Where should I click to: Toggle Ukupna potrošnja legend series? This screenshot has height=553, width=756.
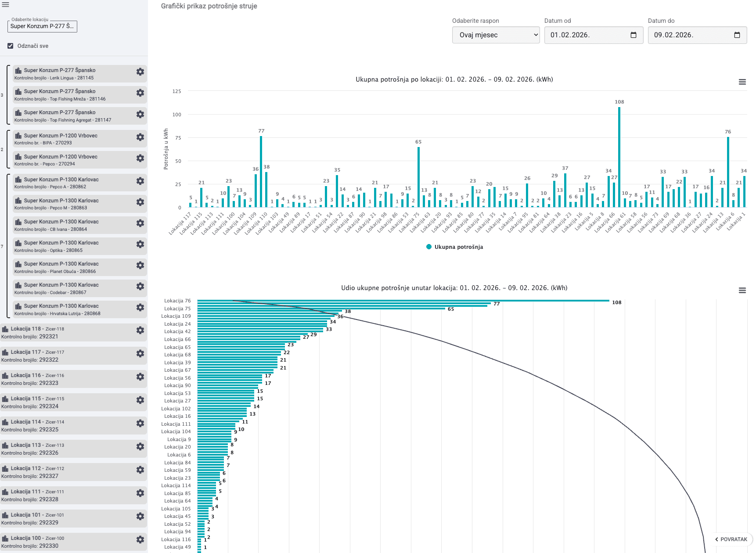tap(455, 247)
